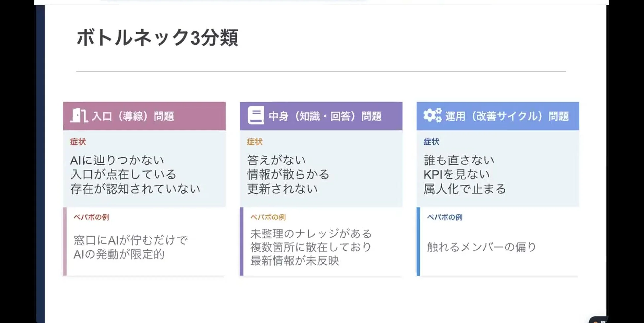Click the text AIに辿りつかない
Viewport: 644px width, 323px height.
click(117, 161)
